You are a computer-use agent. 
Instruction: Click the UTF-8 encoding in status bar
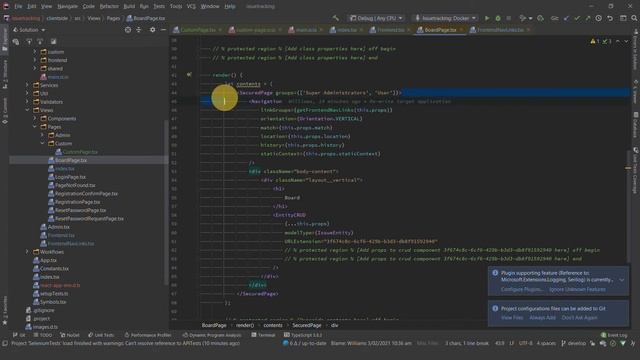coord(526,344)
